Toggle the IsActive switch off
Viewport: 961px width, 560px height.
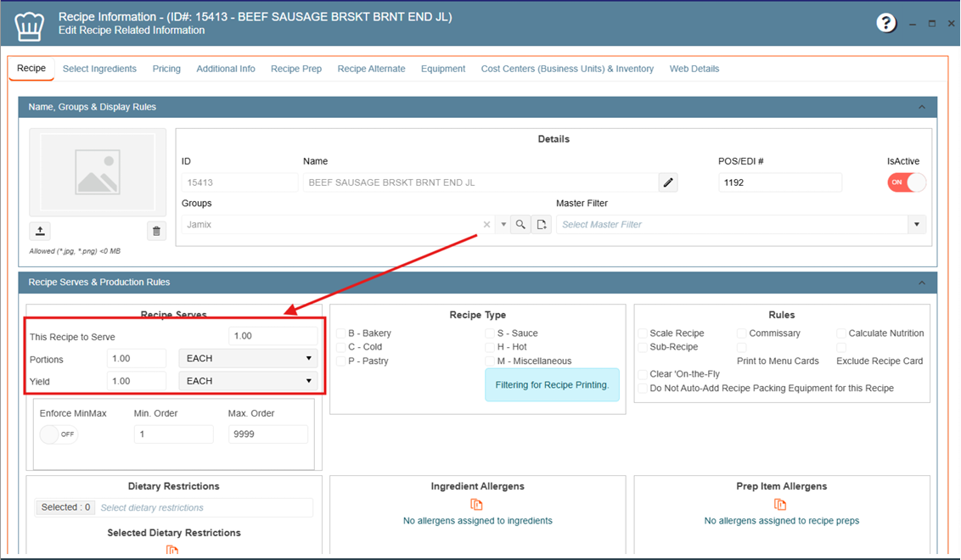point(906,182)
